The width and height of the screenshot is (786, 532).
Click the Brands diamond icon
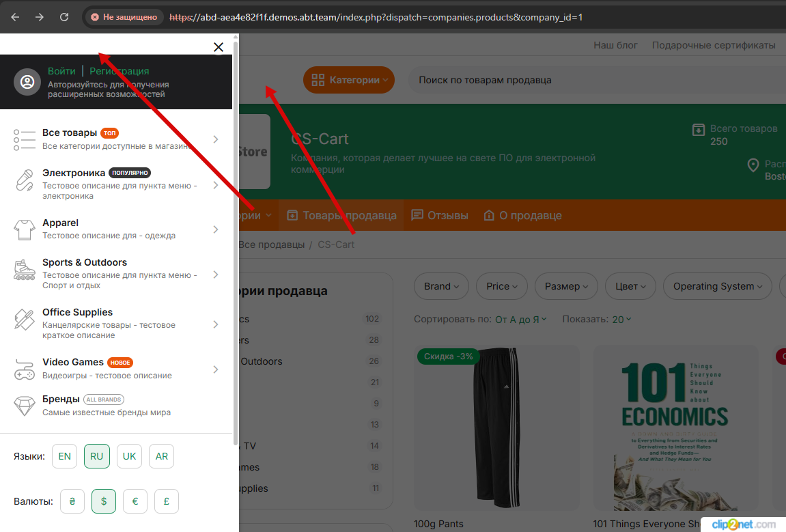tap(25, 406)
